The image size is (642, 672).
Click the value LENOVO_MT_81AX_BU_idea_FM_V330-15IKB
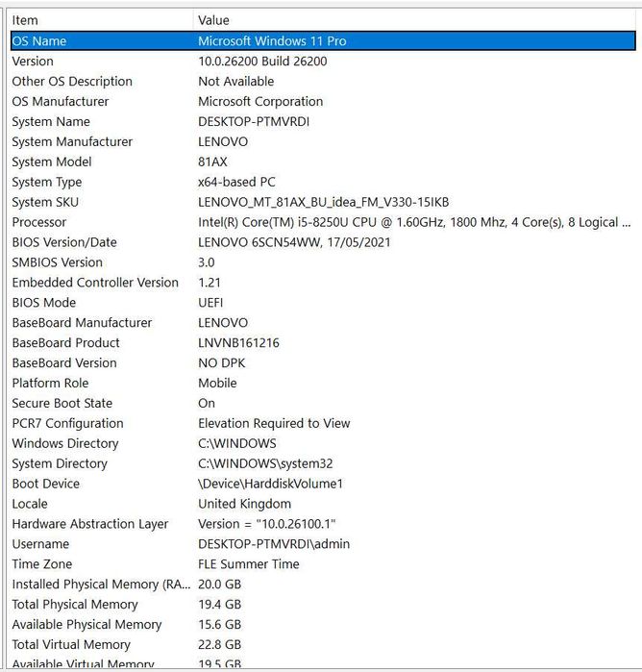pos(324,202)
